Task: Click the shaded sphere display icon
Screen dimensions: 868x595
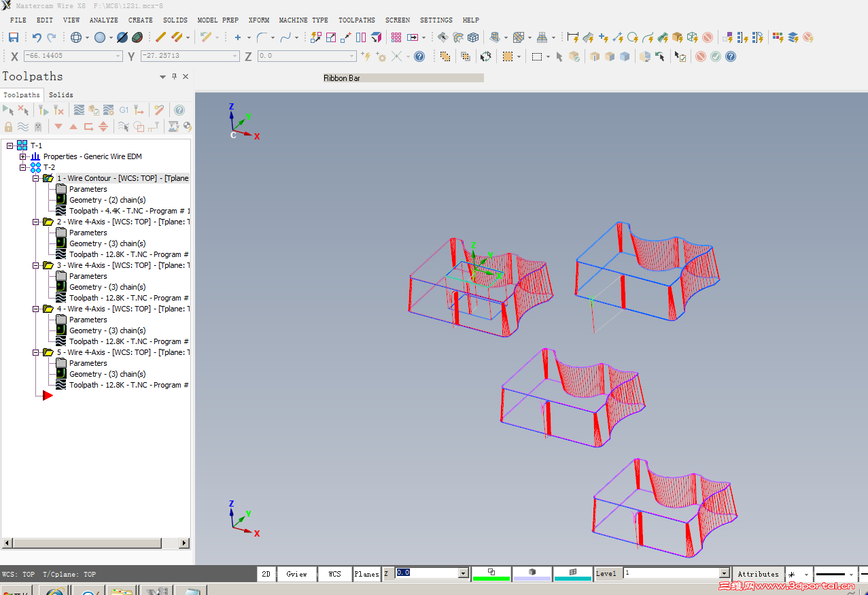Action: pyautogui.click(x=100, y=37)
